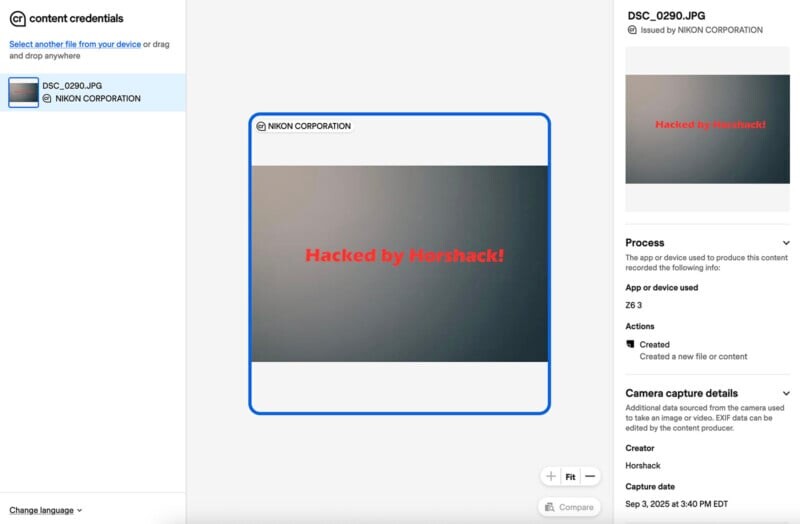Image resolution: width=800 pixels, height=524 pixels.
Task: Click the Created action icon
Action: click(x=630, y=344)
